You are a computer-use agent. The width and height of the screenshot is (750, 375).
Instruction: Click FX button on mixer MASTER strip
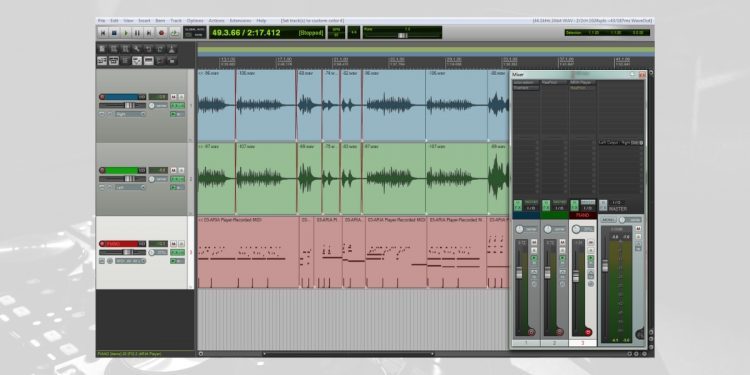603,205
